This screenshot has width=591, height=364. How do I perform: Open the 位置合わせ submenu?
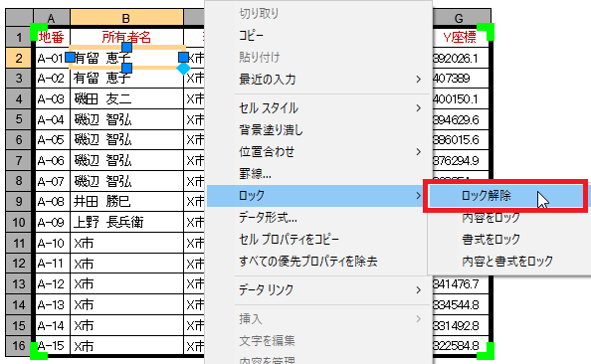point(318,152)
